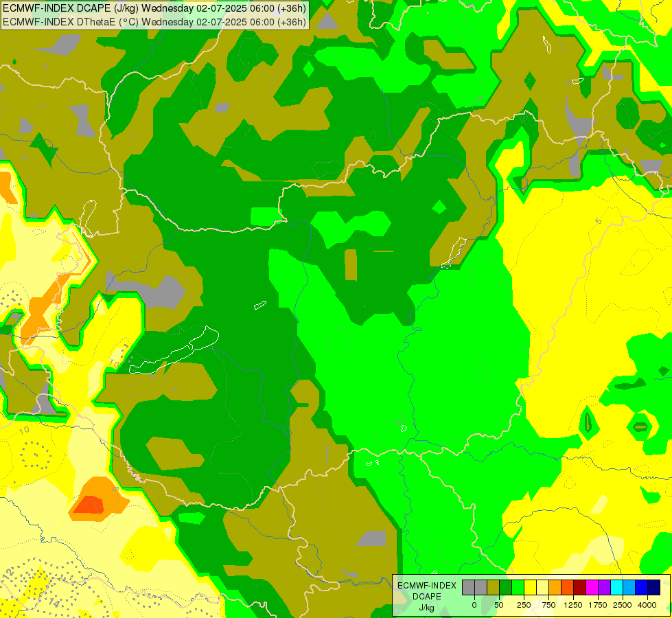Viewport: 672px width, 618px height.
Task: Click the legend value 1750
Action: point(598,605)
